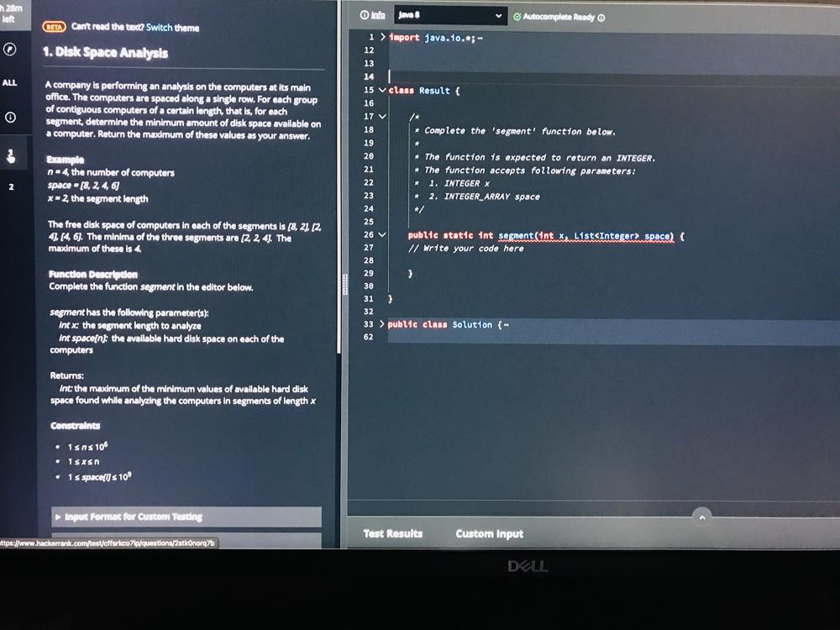Open the Test Results tab
The image size is (840, 630).
392,533
